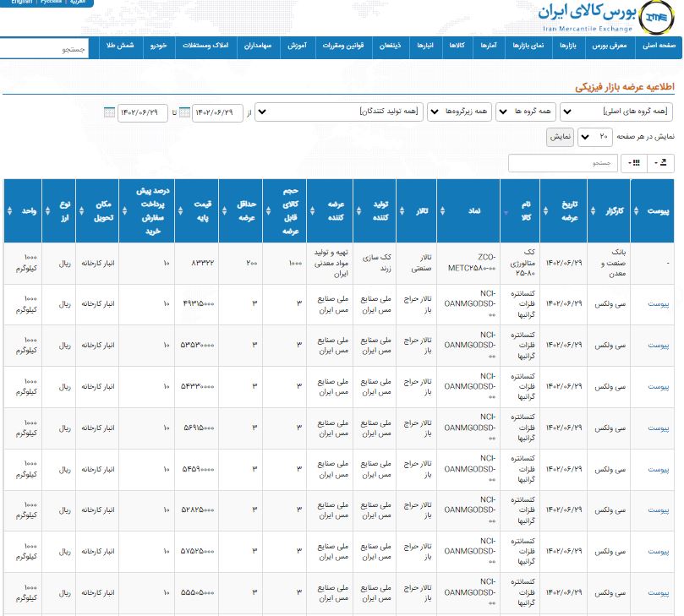
Task: Open the نمای بازارها menu
Action: click(528, 46)
